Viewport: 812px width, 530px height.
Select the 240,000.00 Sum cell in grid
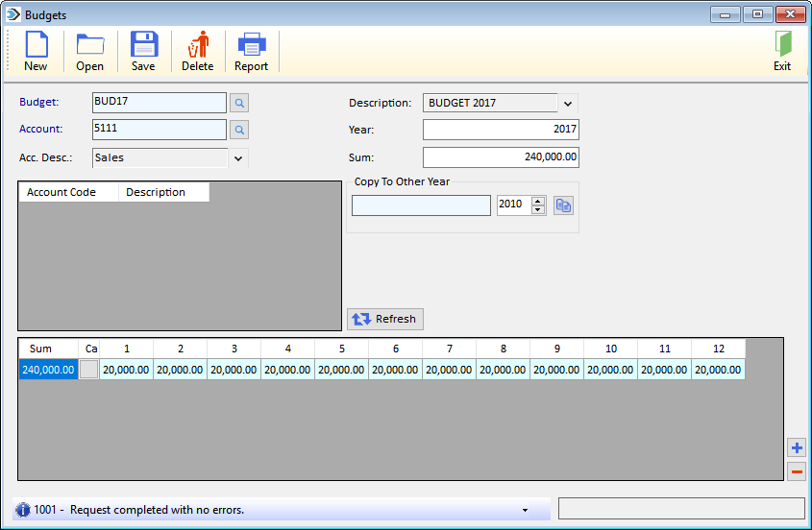coord(49,370)
